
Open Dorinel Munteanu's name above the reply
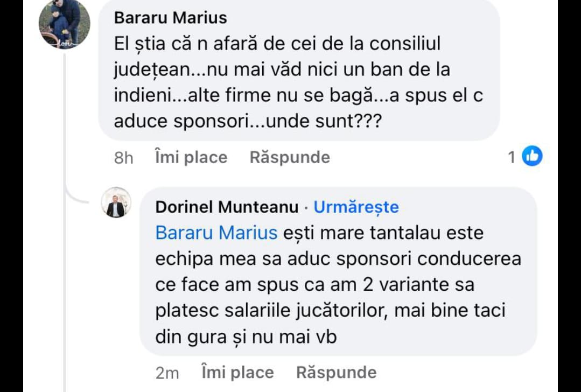[226, 207]
